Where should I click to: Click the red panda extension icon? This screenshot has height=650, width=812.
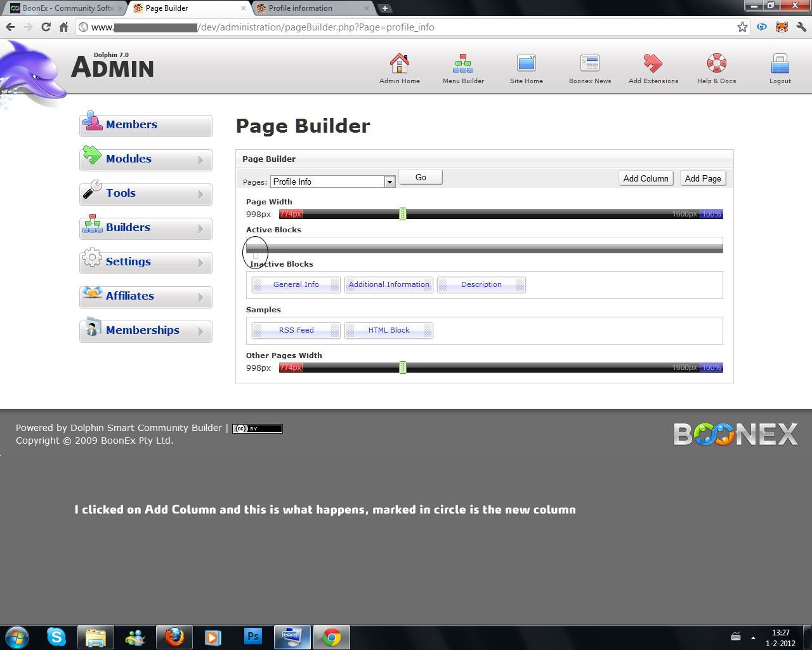coord(782,27)
